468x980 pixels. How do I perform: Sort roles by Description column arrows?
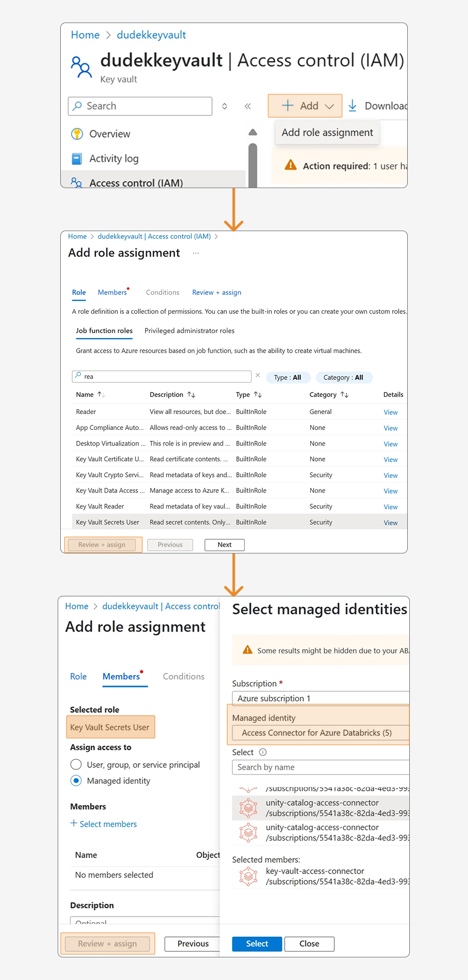tap(191, 395)
